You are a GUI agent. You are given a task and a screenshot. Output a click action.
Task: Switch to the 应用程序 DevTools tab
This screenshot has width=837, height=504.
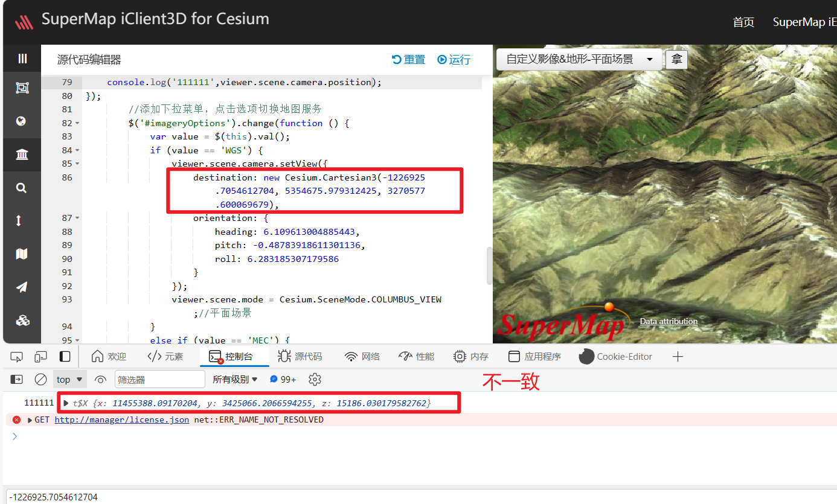[534, 357]
